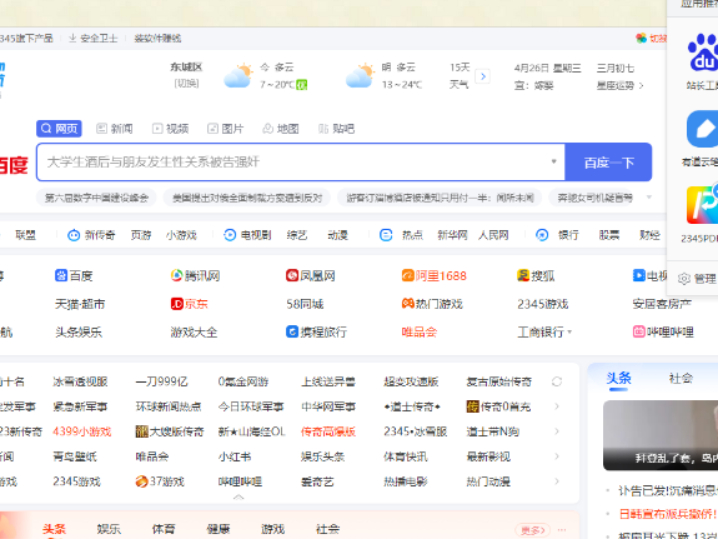Open the 唯品会 red link

[419, 332]
